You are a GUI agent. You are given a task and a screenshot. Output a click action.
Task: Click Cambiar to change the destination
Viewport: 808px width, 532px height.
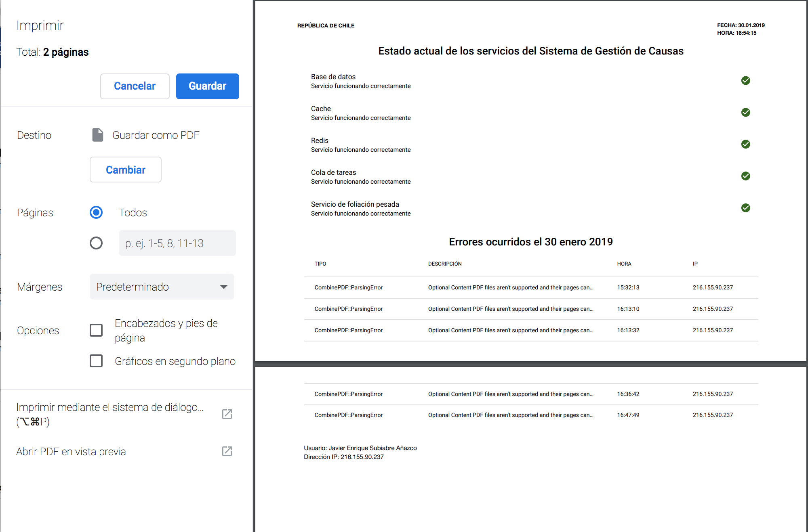(125, 170)
